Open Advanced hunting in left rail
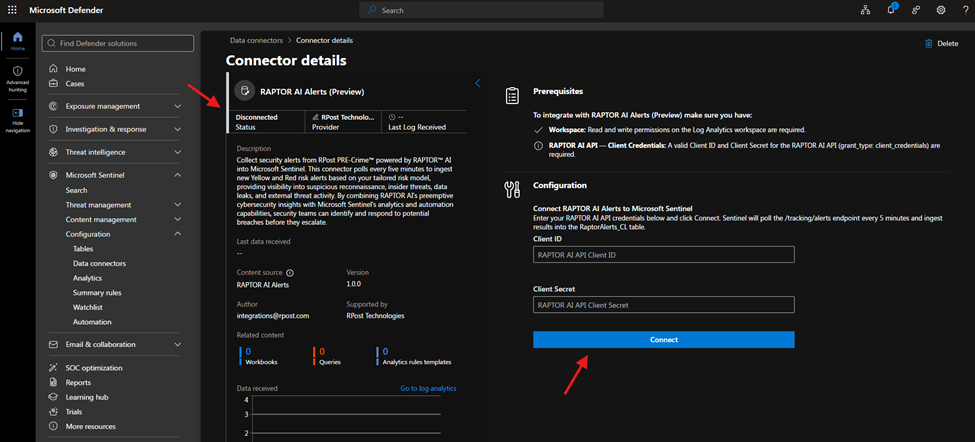Image resolution: width=975 pixels, height=442 pixels. click(17, 79)
